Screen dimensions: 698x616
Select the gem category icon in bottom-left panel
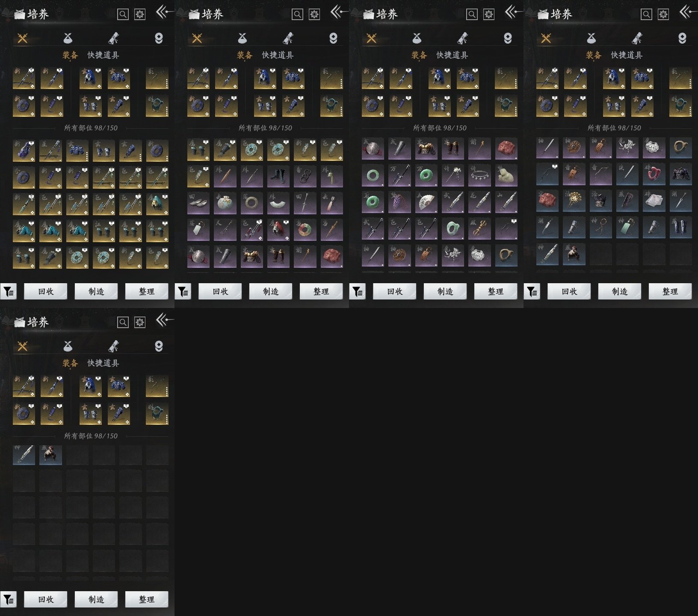tap(159, 346)
